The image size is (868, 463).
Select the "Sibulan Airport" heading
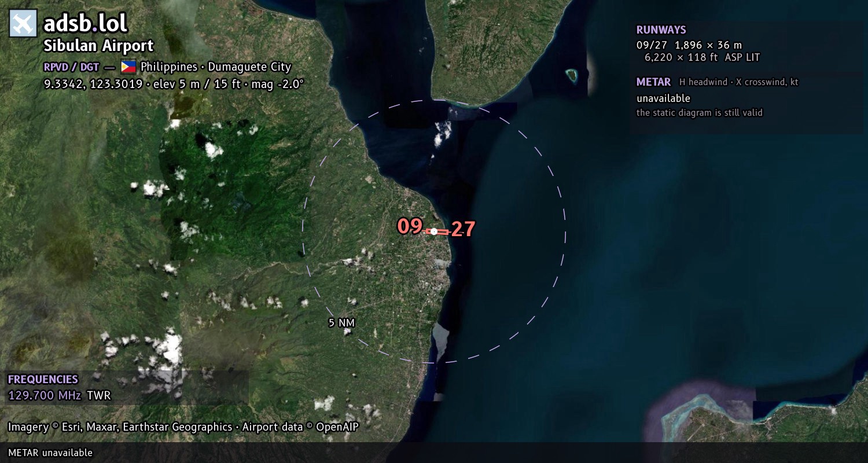99,46
